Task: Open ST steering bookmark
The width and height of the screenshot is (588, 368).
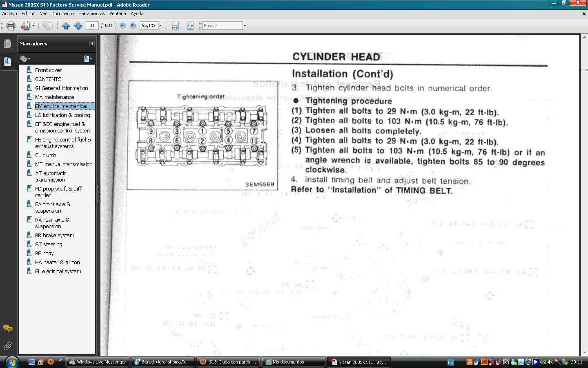Action: (49, 244)
